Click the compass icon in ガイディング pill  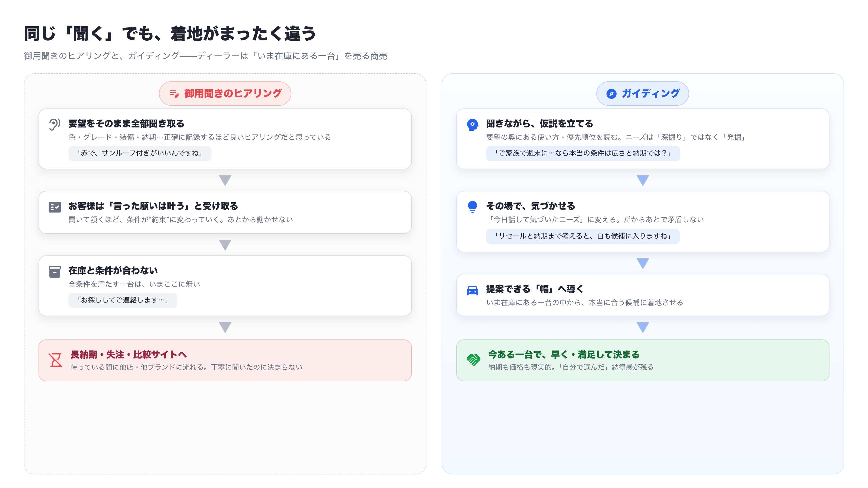click(x=611, y=94)
